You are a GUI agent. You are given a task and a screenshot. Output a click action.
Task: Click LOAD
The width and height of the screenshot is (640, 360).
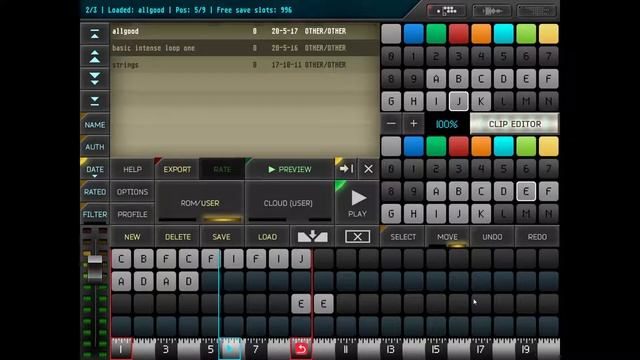[267, 237]
